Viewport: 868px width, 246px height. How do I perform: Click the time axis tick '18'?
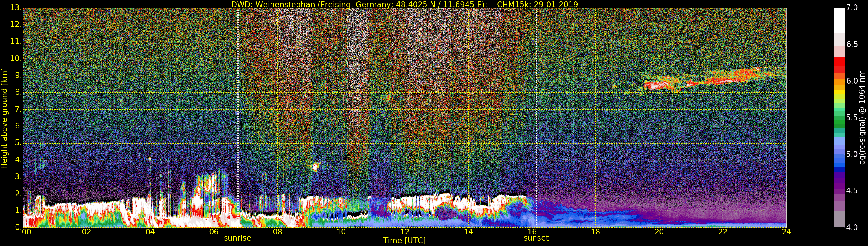coord(596,232)
